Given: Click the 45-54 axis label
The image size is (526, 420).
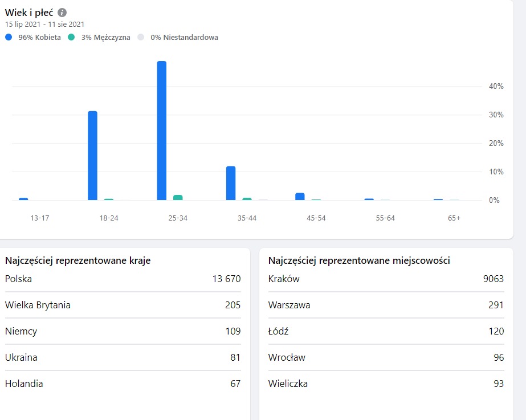Looking at the screenshot, I should point(316,218).
